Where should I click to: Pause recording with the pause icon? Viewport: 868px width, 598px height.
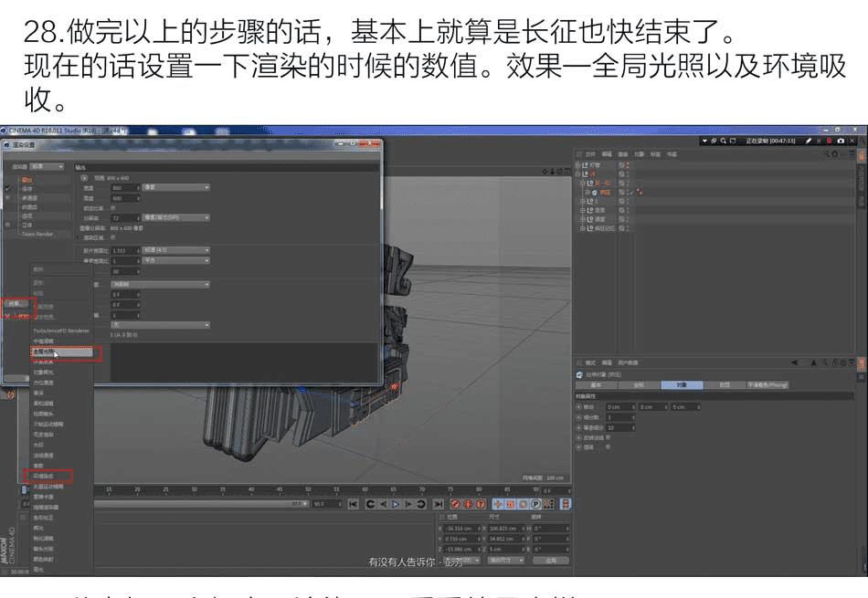[819, 141]
